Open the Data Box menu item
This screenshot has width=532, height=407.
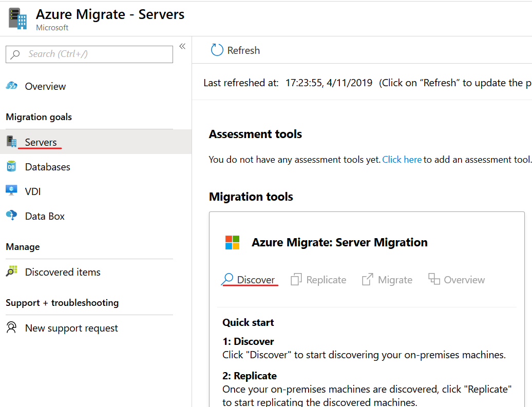(x=45, y=217)
